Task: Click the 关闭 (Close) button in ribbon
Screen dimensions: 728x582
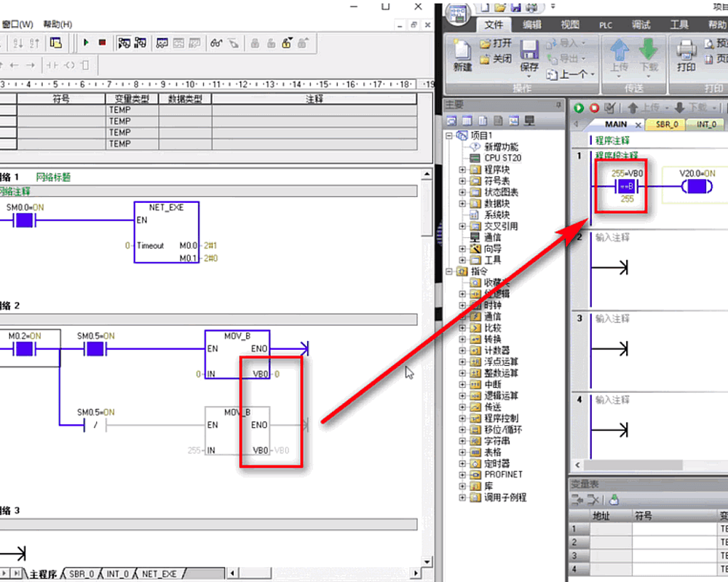Action: click(496, 59)
